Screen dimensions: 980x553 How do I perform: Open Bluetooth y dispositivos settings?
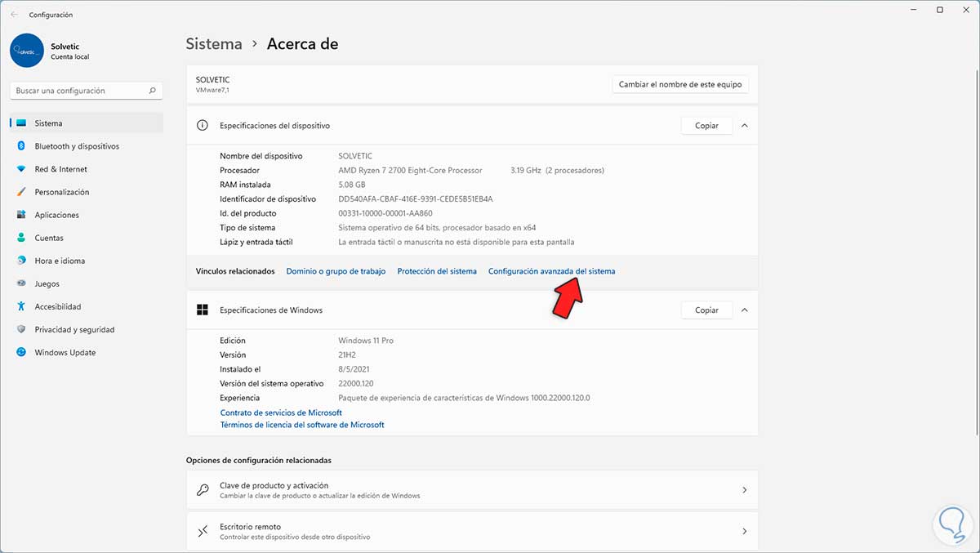pyautogui.click(x=87, y=146)
